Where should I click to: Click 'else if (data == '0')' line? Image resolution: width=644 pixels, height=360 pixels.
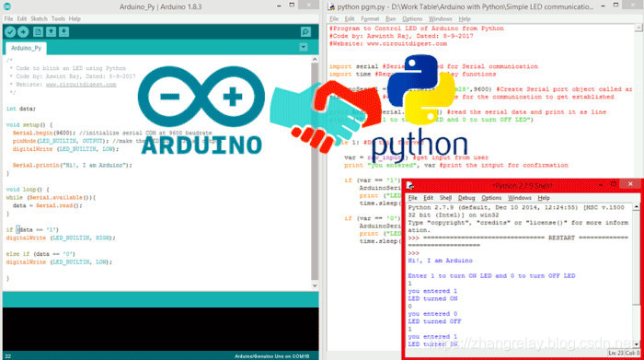tap(40, 253)
